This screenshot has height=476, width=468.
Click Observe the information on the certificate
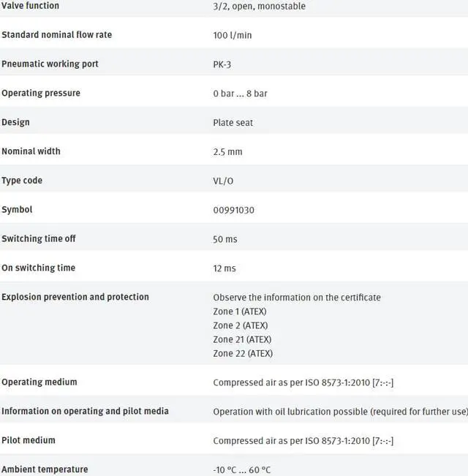coord(297,298)
